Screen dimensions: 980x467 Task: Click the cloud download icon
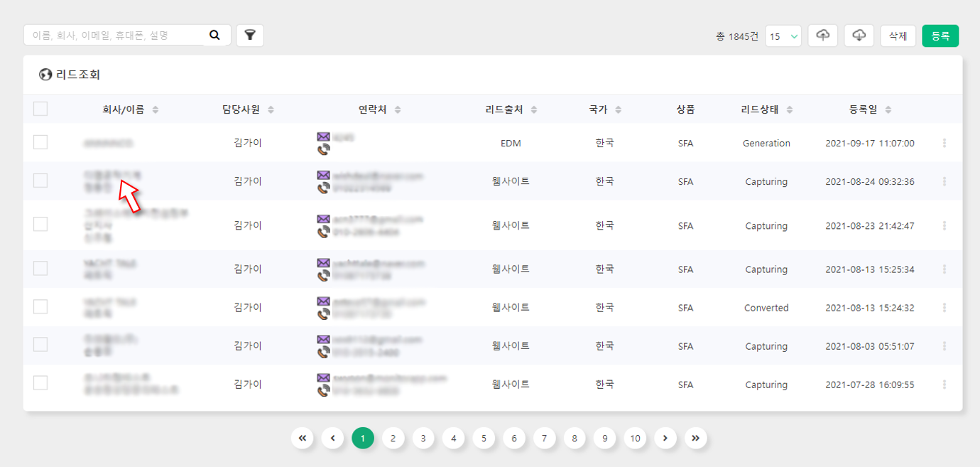coord(859,36)
